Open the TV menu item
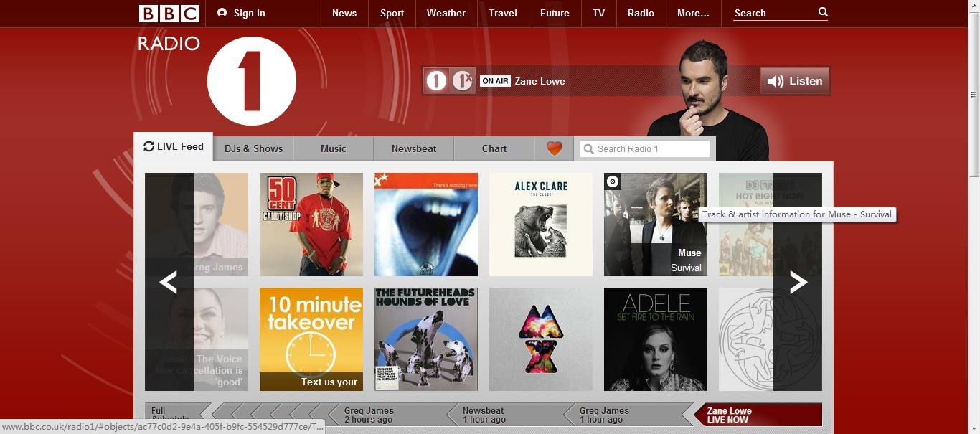Screen dimensions: 980x434 [598, 13]
